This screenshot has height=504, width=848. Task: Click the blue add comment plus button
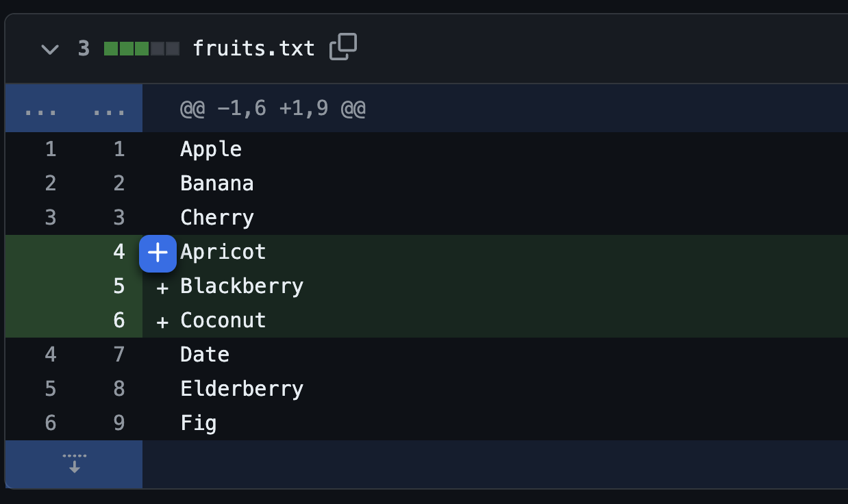tap(158, 253)
